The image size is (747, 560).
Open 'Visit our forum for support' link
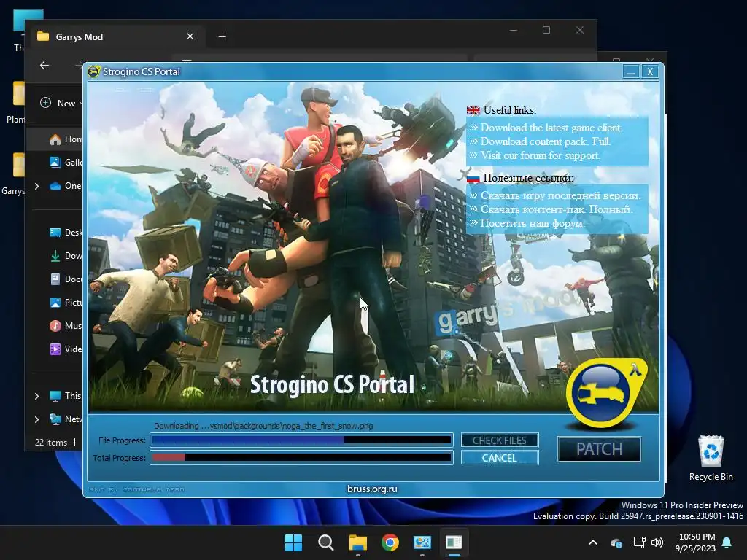click(x=541, y=155)
